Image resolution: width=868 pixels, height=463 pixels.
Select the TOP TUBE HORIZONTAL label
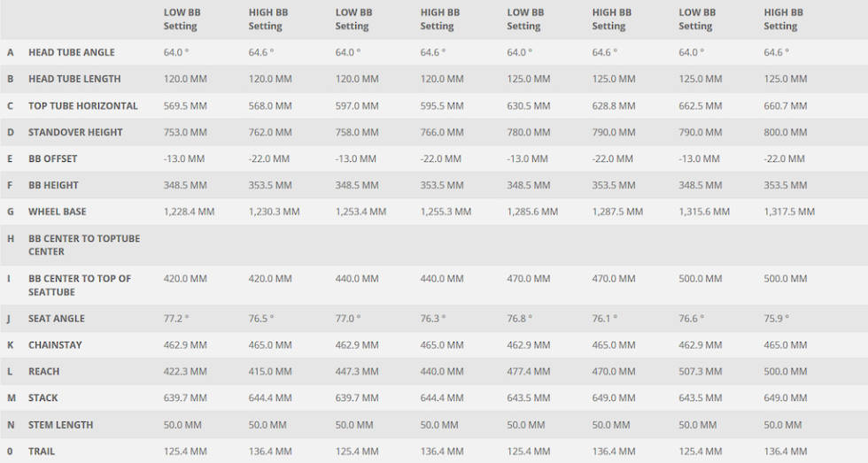point(83,105)
